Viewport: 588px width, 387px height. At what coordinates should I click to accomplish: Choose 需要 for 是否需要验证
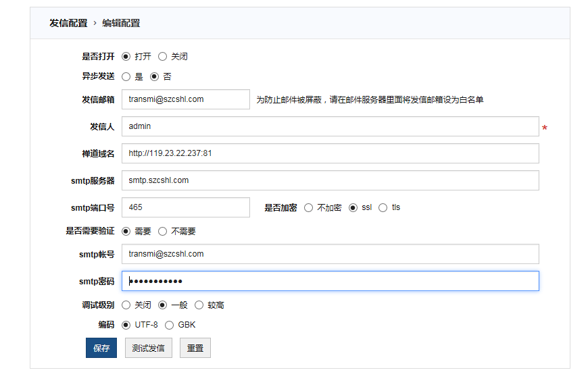point(126,232)
